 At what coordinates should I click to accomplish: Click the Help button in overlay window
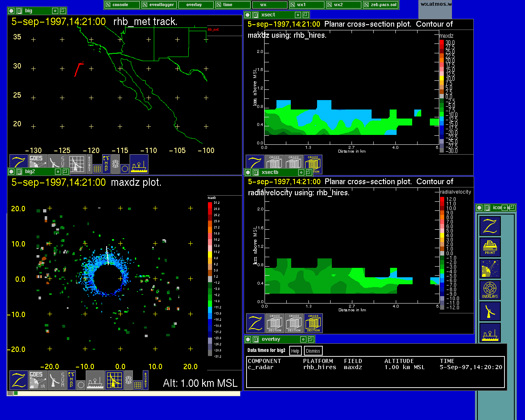click(295, 351)
